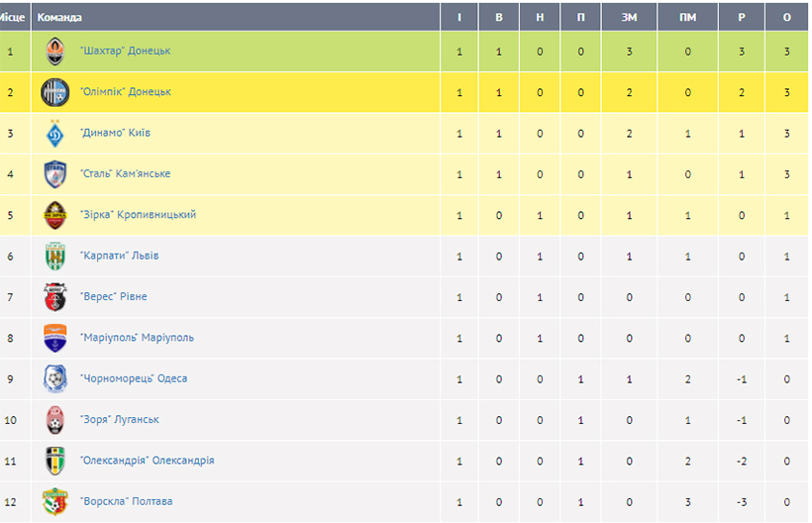This screenshot has width=812, height=523.
Task: Click the Shakhtar Donetsk club logo
Action: coord(54,52)
